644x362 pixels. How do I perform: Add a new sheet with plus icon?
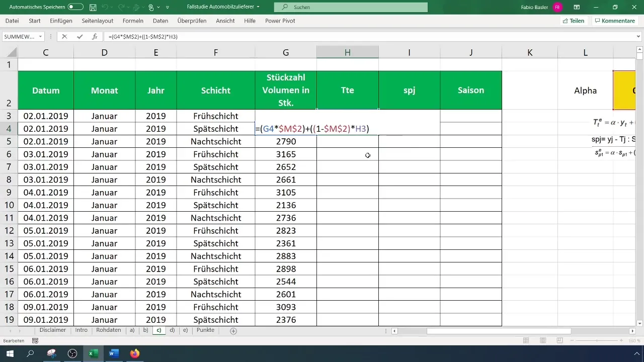click(x=233, y=331)
